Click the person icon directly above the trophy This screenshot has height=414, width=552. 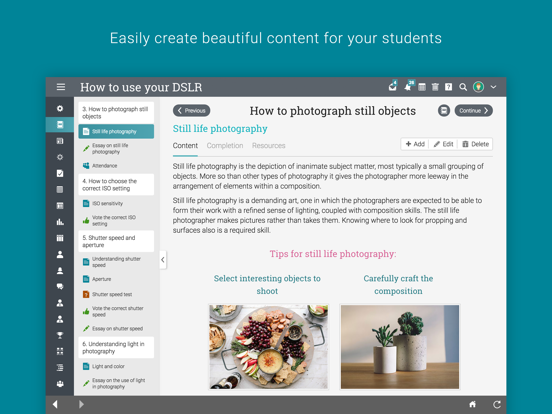(60, 319)
